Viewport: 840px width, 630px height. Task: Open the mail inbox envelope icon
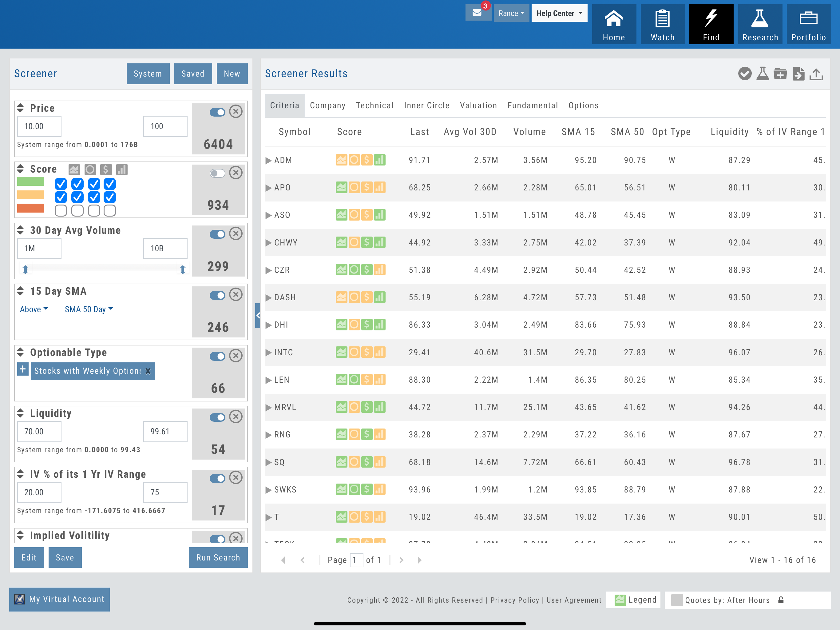pos(477,13)
